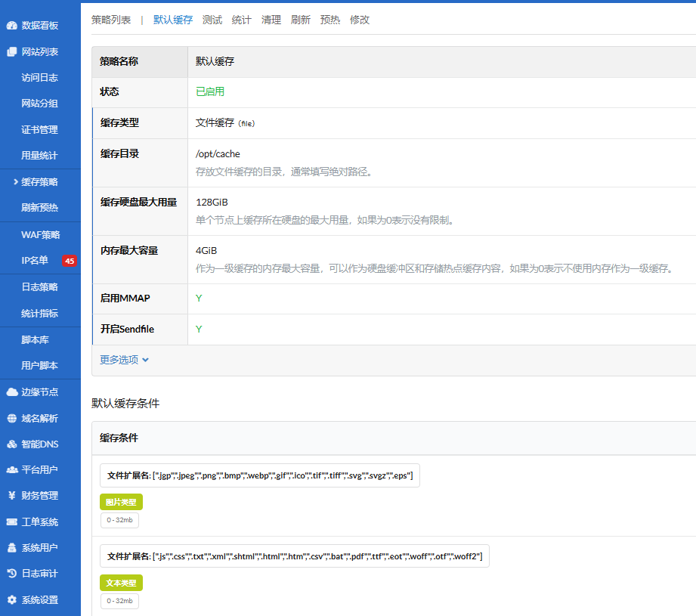This screenshot has width=696, height=616.
Task: Click the 平台用户 users icon
Action: 11,470
